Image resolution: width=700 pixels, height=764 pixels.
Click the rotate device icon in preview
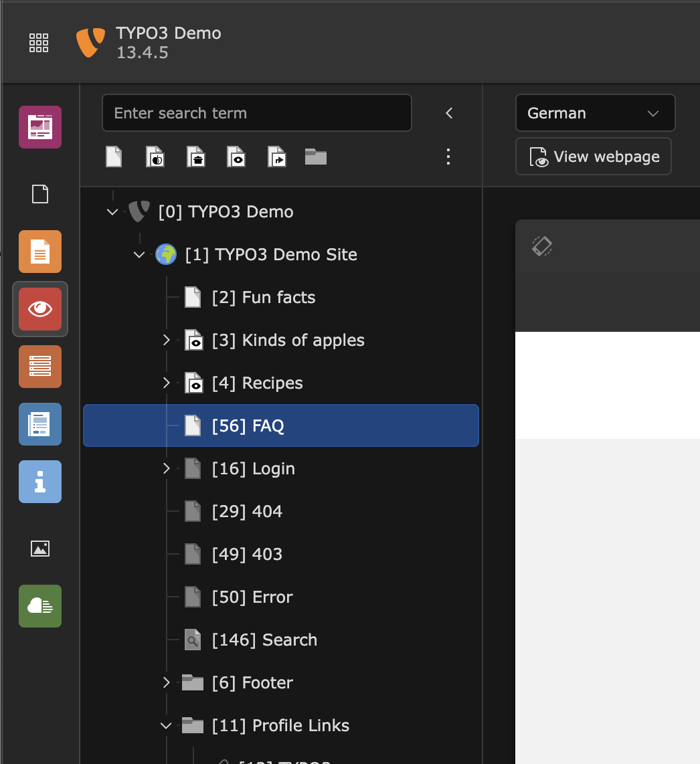(542, 246)
